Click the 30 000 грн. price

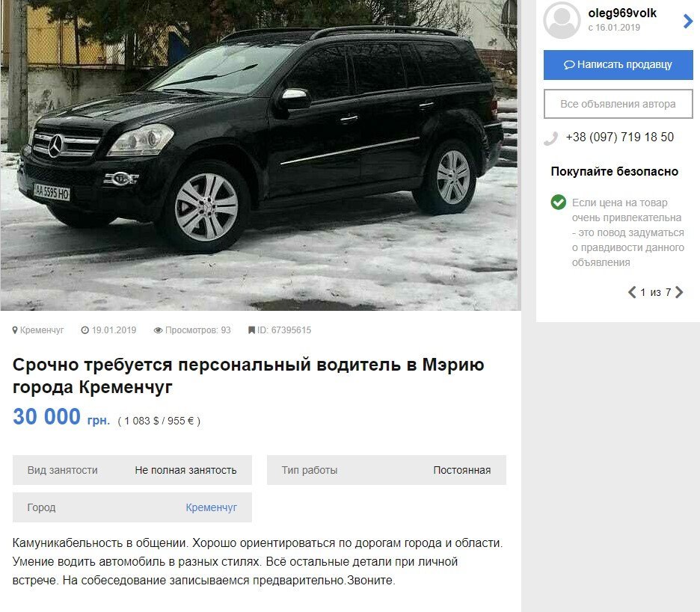61,417
